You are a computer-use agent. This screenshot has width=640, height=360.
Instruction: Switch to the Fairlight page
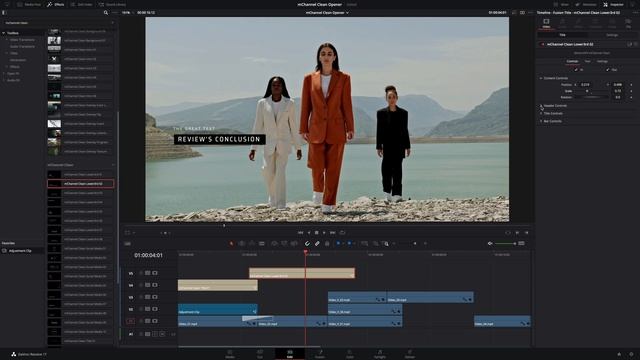point(380,353)
